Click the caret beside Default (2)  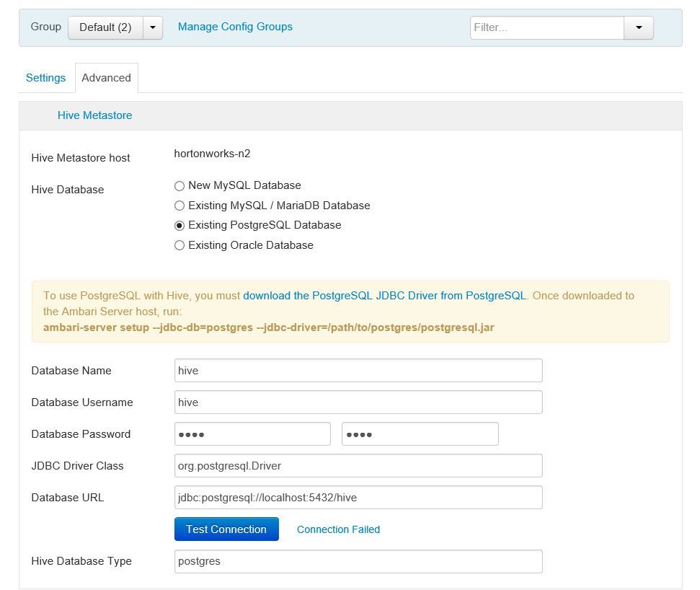(x=153, y=27)
